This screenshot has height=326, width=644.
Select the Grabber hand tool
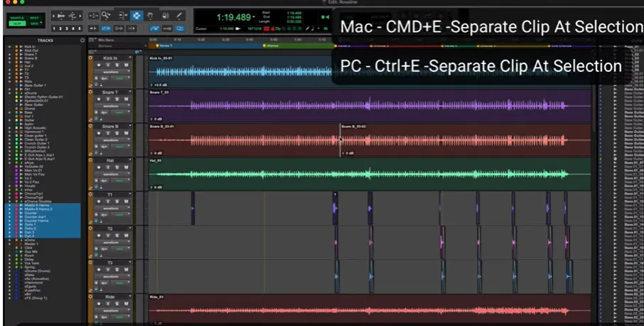[x=150, y=16]
